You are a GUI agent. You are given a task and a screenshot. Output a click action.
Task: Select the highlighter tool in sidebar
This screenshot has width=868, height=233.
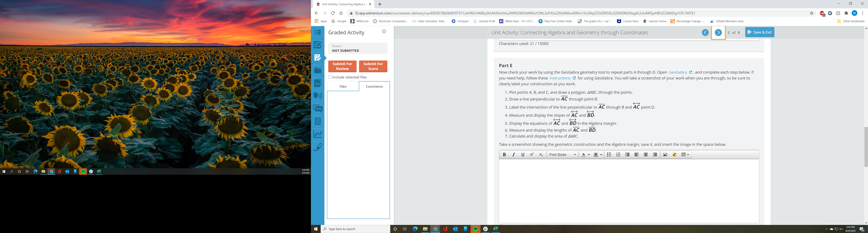point(317,147)
